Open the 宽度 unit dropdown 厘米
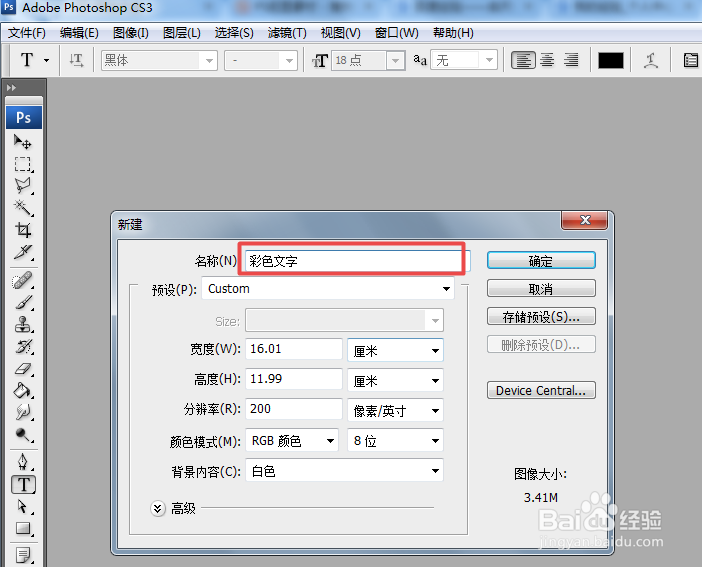Screen dimensions: 702x567 (x=395, y=350)
